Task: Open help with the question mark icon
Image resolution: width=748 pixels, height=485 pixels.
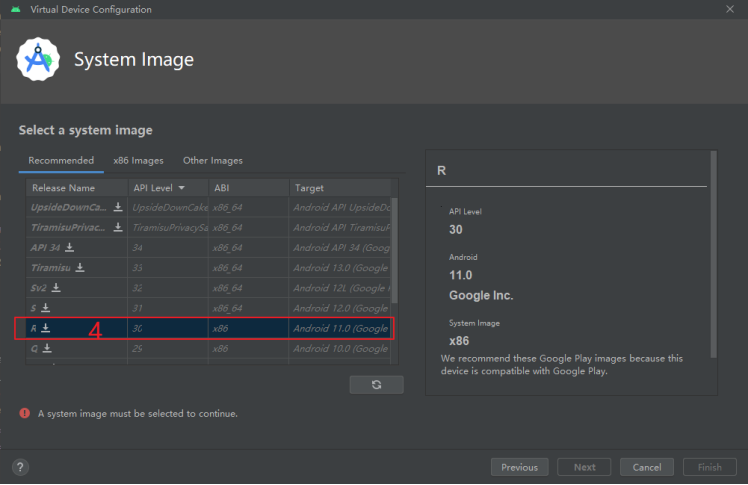Action: pos(20,467)
